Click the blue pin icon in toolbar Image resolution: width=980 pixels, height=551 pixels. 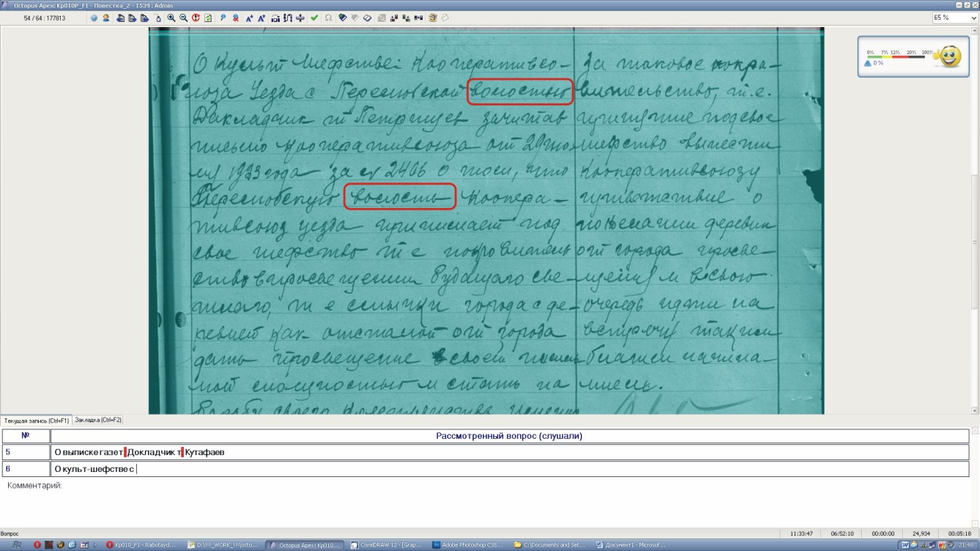223,18
